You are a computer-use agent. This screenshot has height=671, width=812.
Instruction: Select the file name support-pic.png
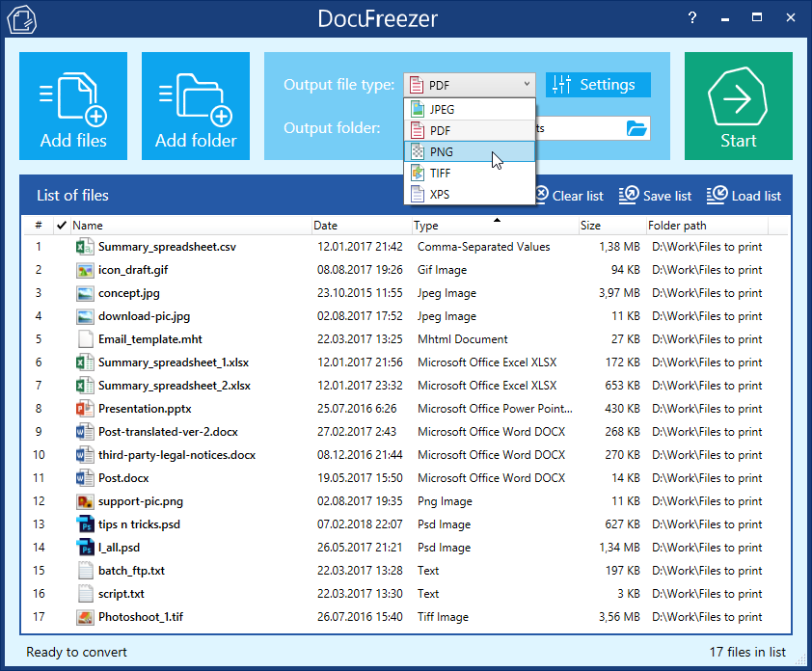[x=141, y=501]
